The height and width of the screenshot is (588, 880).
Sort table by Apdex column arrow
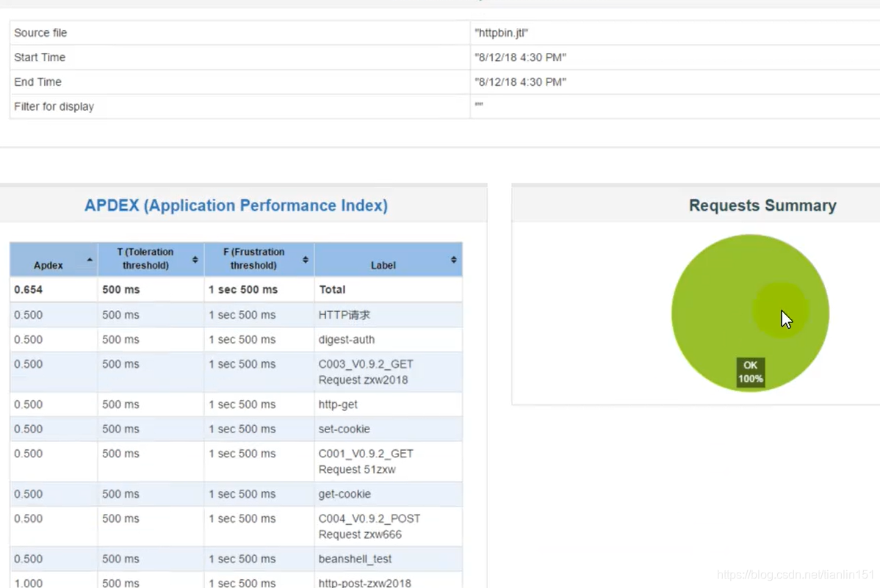[90, 259]
